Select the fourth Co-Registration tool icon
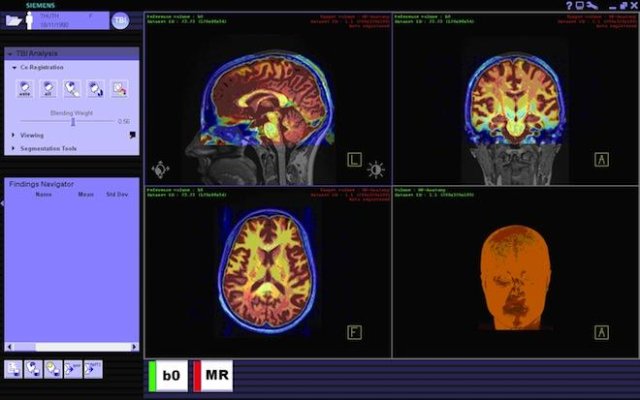 (96, 89)
